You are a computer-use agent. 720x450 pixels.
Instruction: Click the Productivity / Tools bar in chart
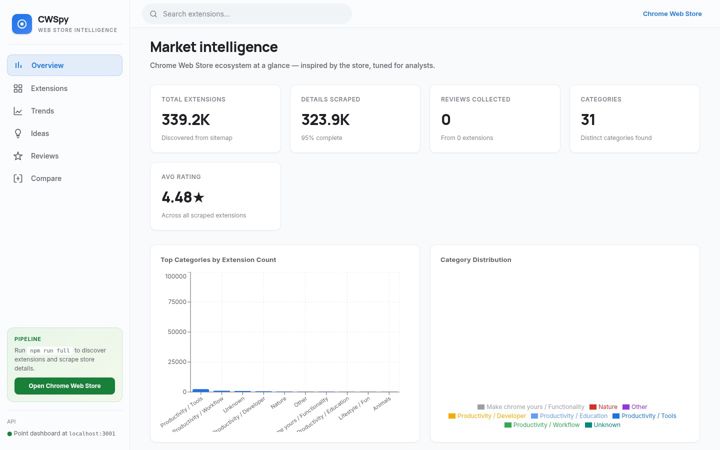pos(201,390)
